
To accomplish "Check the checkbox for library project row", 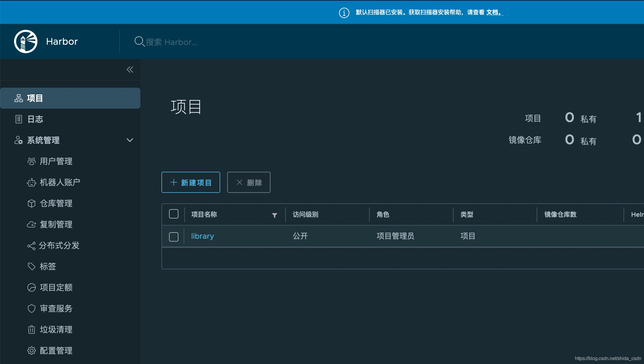I will point(173,236).
